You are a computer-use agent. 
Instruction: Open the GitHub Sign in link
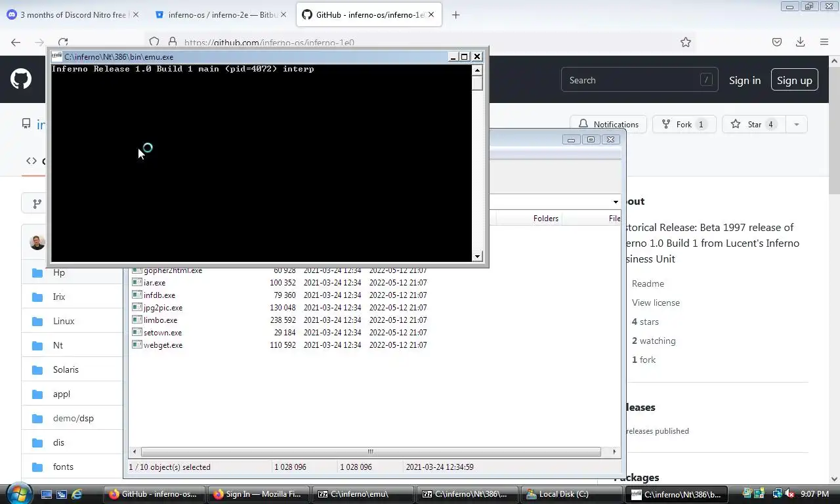pyautogui.click(x=745, y=80)
